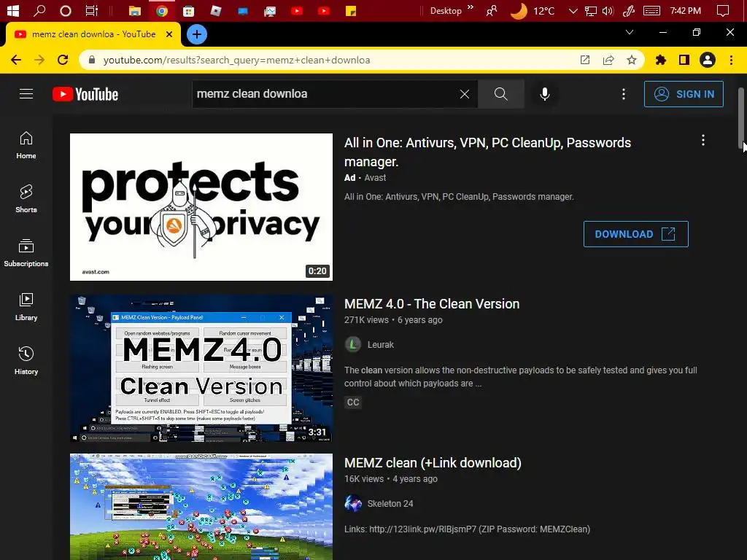Go back to previous page
Viewport: 747px width, 560px height.
[16, 60]
